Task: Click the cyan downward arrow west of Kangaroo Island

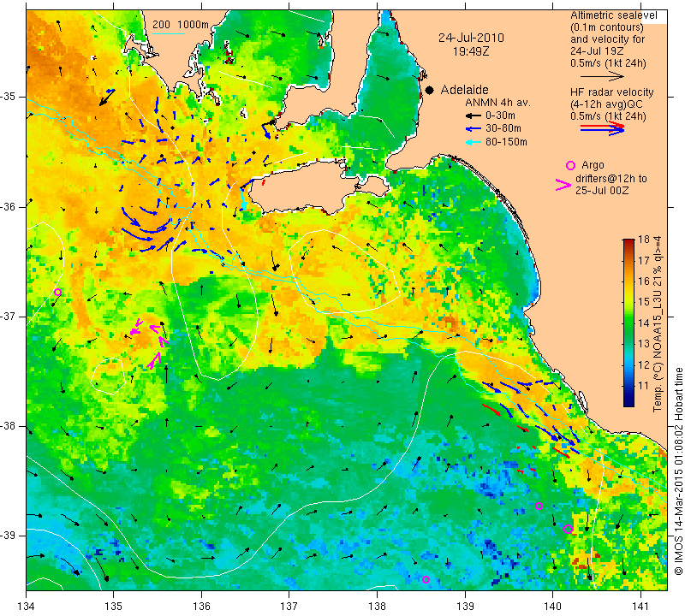Action: click(243, 198)
